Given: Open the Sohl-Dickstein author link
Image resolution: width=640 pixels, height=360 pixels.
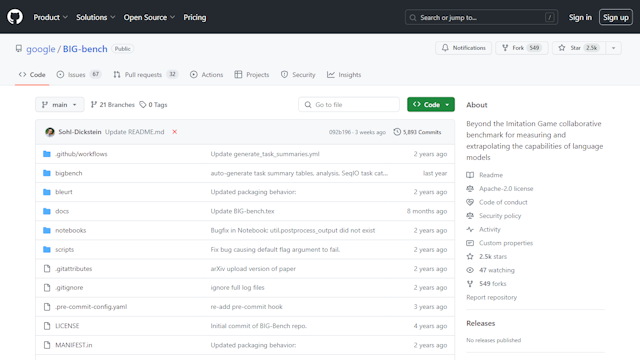Looking at the screenshot, I should coord(80,132).
